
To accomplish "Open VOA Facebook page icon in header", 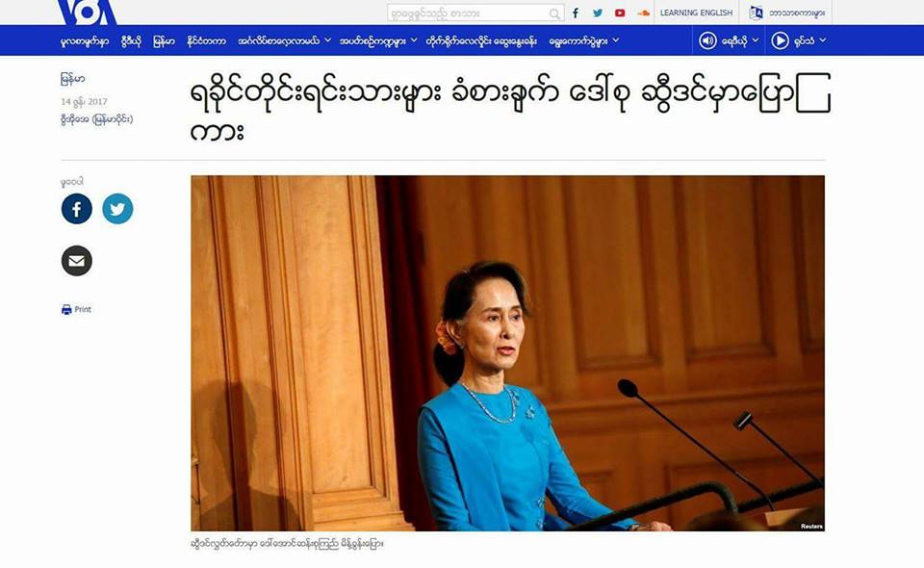I will [x=576, y=13].
